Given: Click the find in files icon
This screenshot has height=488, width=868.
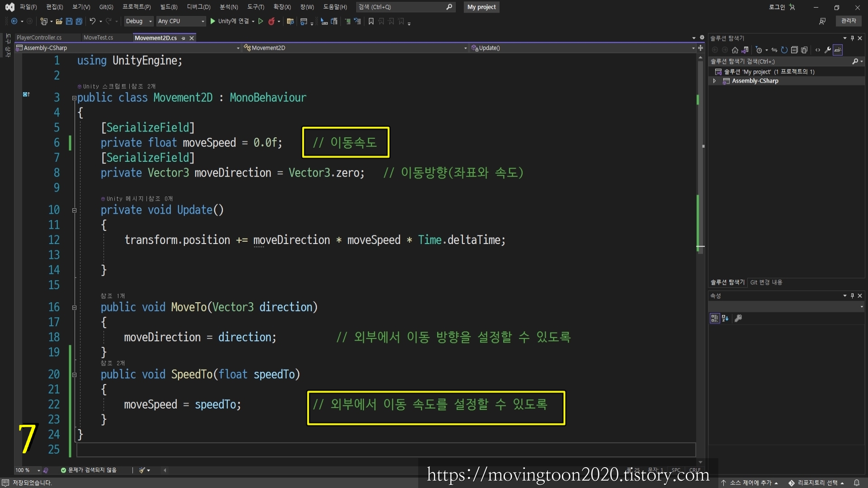Looking at the screenshot, I should (290, 21).
